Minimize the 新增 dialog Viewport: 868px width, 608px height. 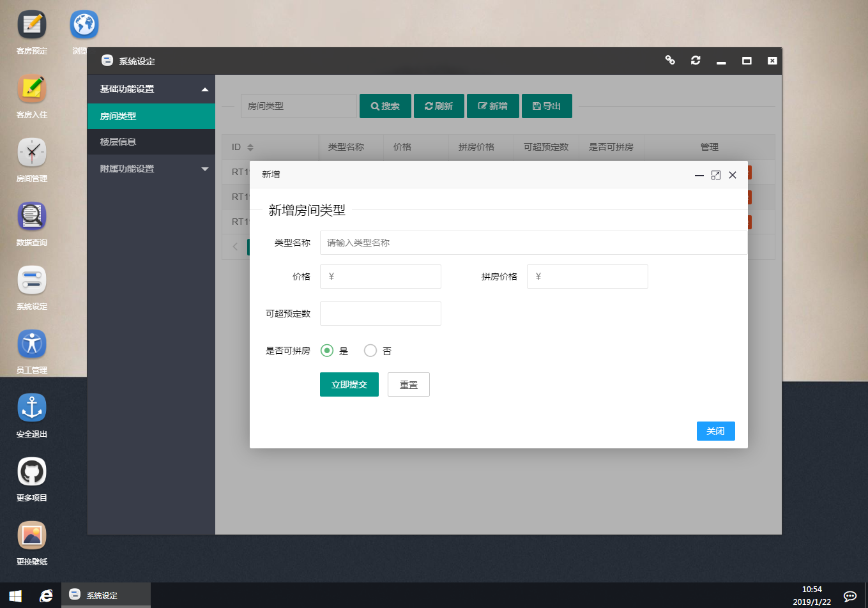(699, 175)
